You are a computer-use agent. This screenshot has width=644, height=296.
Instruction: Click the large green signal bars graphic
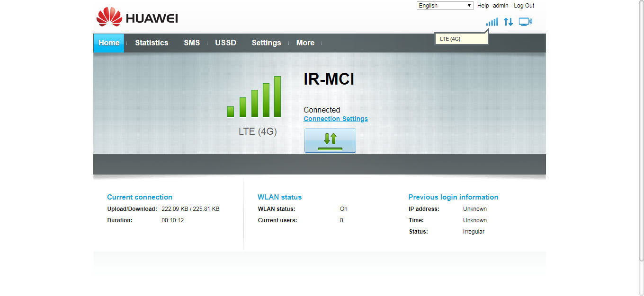coord(254,96)
